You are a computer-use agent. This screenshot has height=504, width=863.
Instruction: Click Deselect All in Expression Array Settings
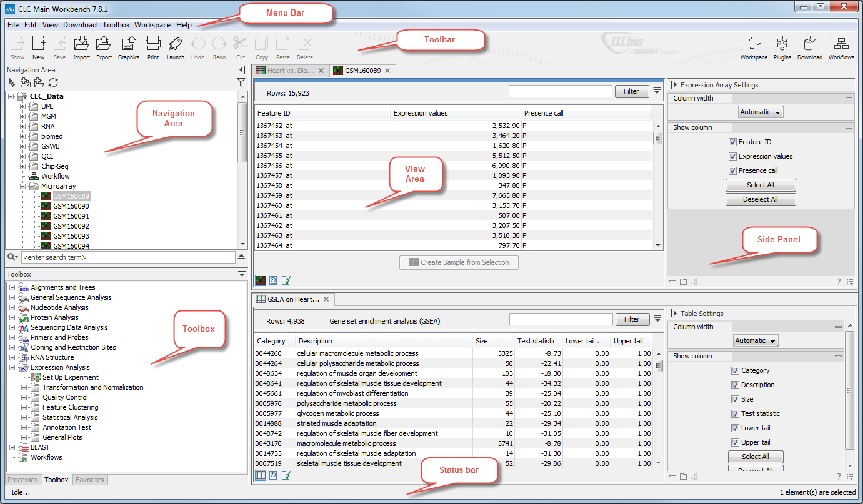pyautogui.click(x=761, y=199)
